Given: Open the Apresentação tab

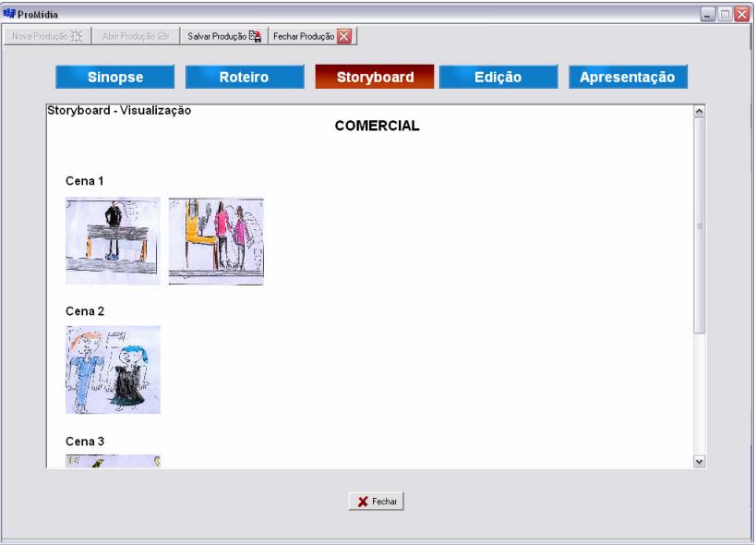Looking at the screenshot, I should tap(628, 78).
